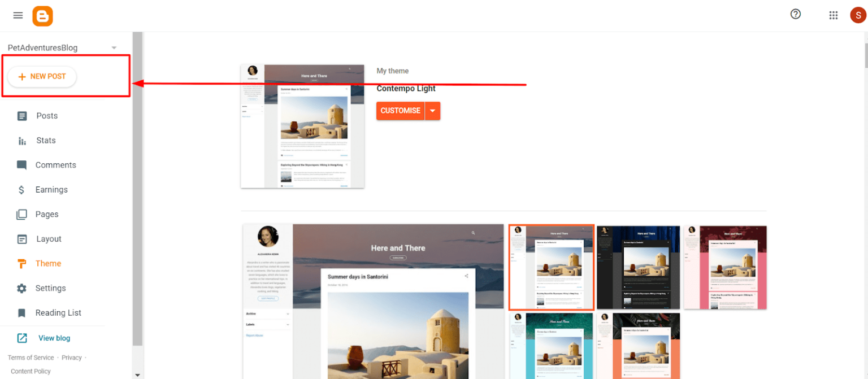The height and width of the screenshot is (379, 868).
Task: Click the New Post button
Action: pyautogui.click(x=41, y=76)
